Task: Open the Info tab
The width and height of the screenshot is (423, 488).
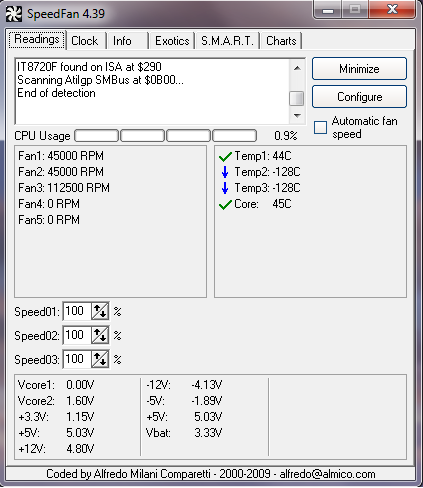Action: pyautogui.click(x=127, y=41)
